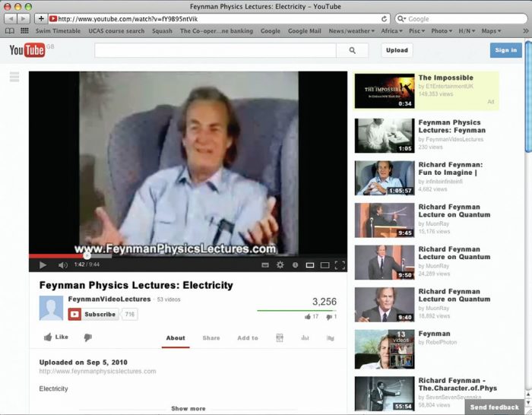Open Richard Feynman: Fun to Imagine thumbnail

click(x=385, y=178)
